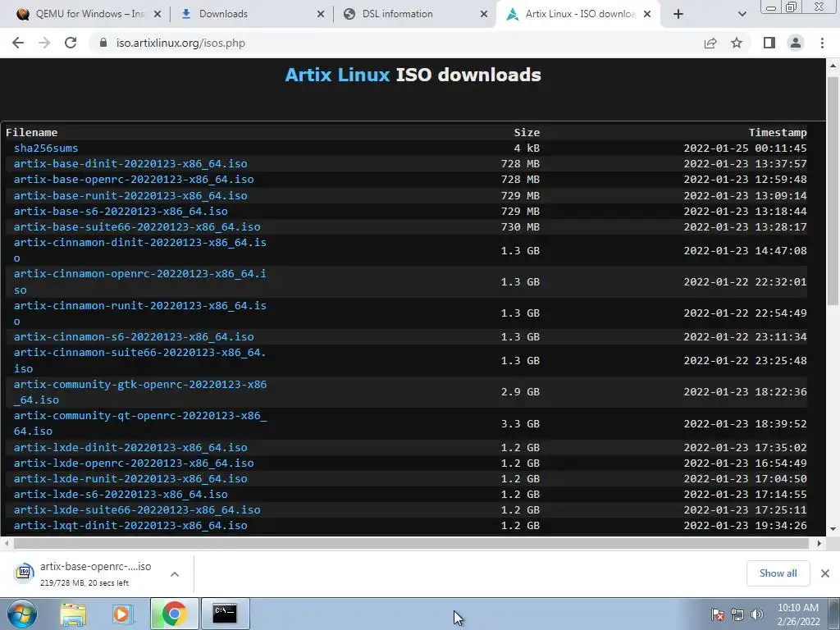Open the Windows Start menu

(21, 614)
